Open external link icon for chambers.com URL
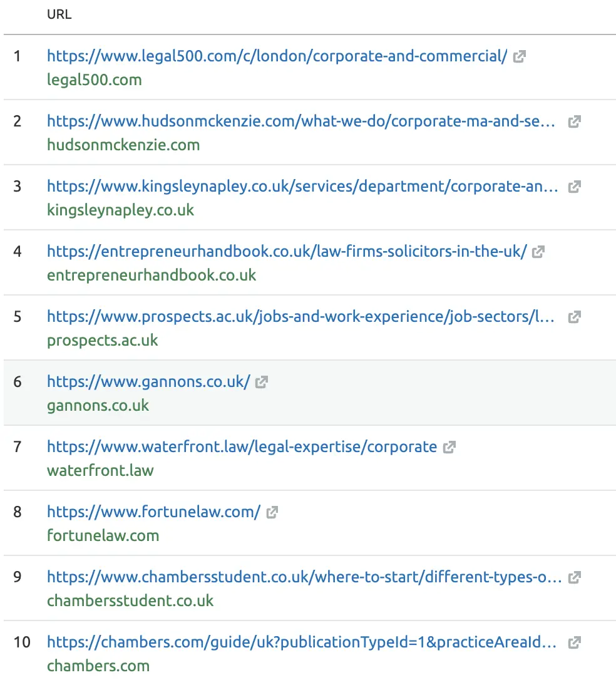616x685 pixels. coord(574,642)
